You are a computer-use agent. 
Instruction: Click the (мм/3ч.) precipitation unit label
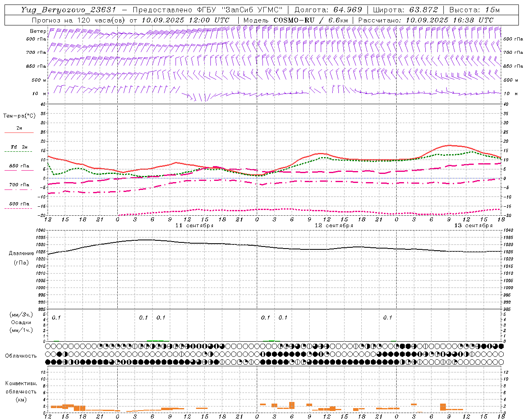click(x=21, y=315)
